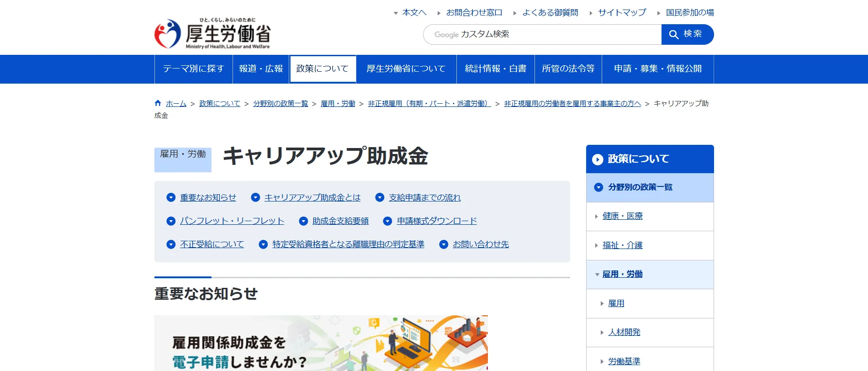Screen dimensions: 868x371
Task: Open 申請様式ダウンロード anchor link
Action: point(437,221)
